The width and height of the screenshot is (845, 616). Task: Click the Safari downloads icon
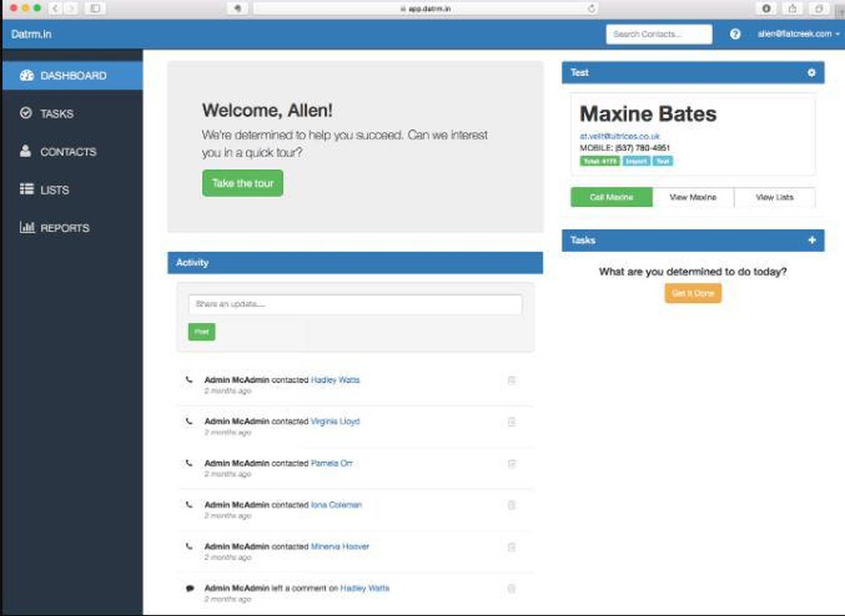click(x=766, y=8)
